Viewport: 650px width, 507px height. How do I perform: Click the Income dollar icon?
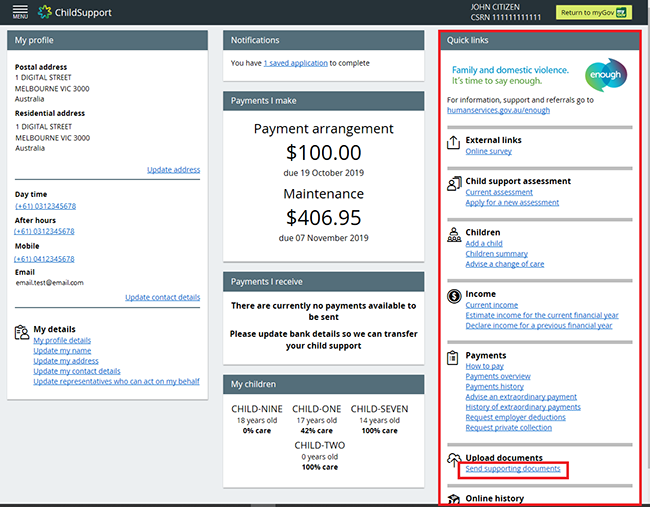pos(453,296)
